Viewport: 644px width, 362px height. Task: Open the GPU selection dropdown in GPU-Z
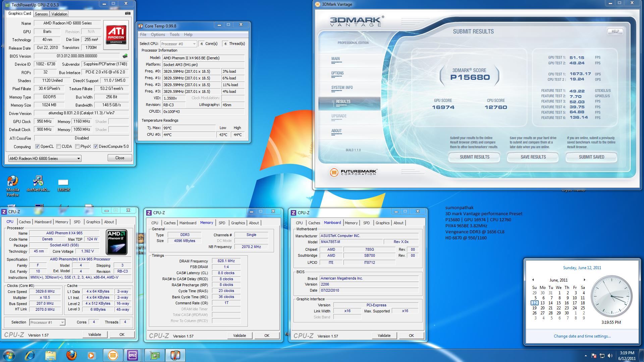pyautogui.click(x=45, y=158)
